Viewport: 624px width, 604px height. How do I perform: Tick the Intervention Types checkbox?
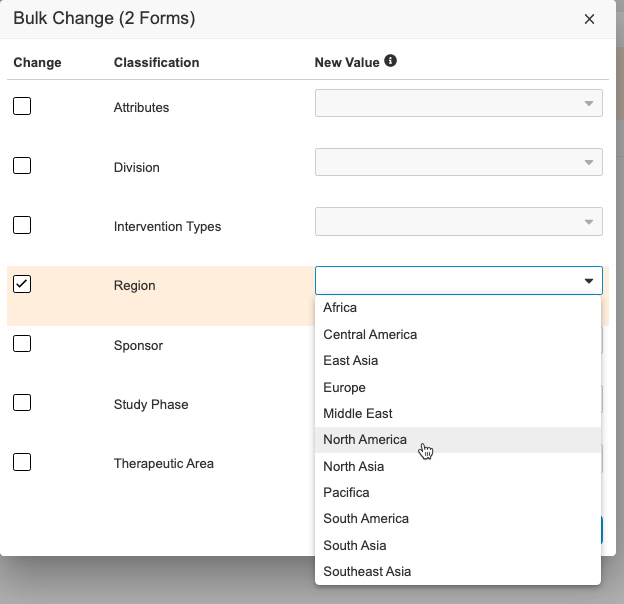(22, 225)
